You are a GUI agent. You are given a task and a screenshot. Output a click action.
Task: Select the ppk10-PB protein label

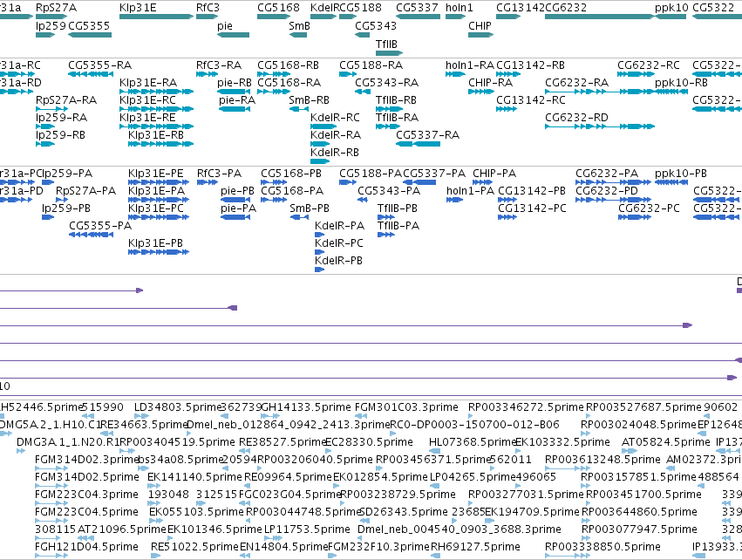coord(681,174)
